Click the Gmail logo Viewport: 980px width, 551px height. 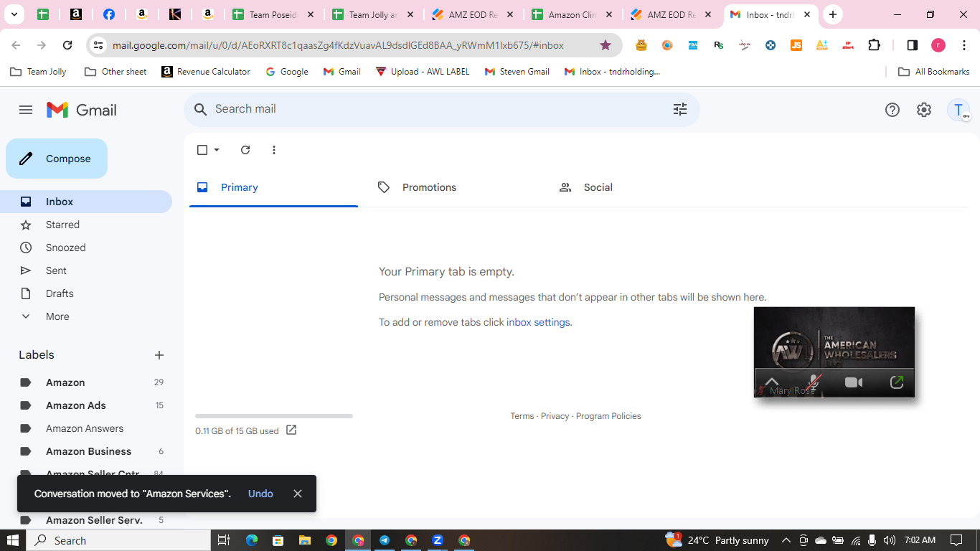click(82, 110)
